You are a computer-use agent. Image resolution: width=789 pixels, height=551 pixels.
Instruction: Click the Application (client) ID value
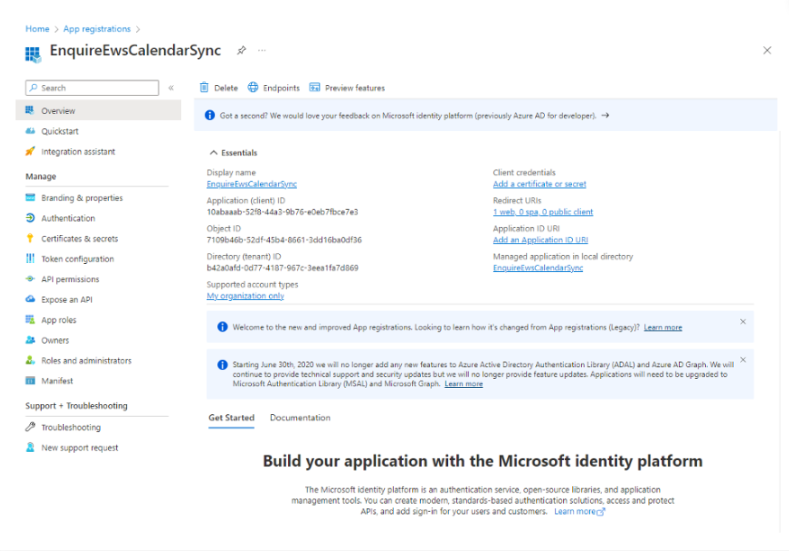point(282,212)
